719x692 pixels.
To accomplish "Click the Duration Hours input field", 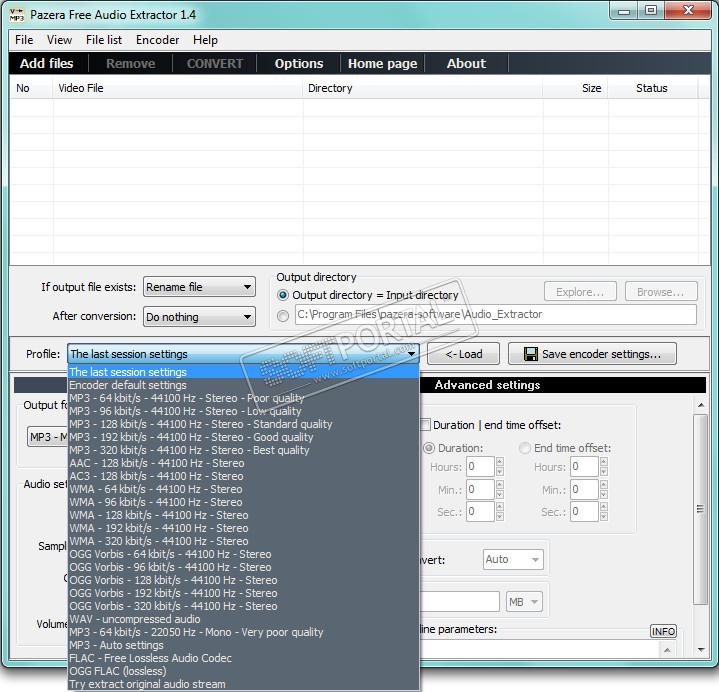I will (x=480, y=467).
